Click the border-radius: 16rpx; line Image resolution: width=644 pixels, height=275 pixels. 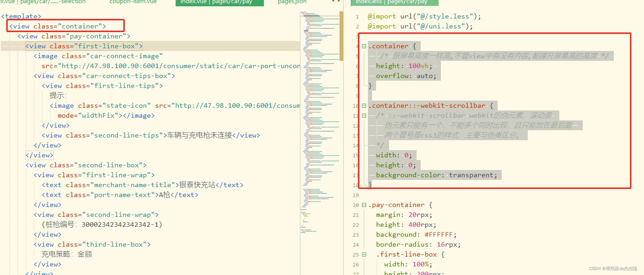click(418, 244)
